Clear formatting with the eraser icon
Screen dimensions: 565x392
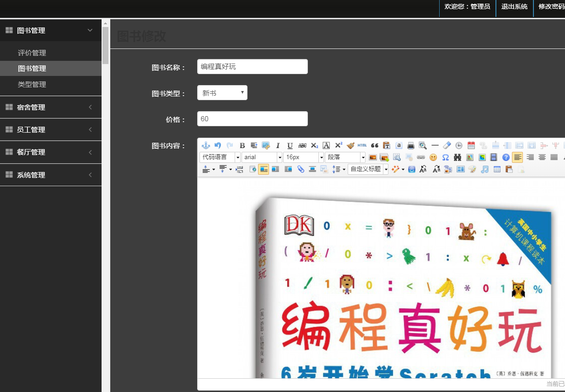click(447, 145)
